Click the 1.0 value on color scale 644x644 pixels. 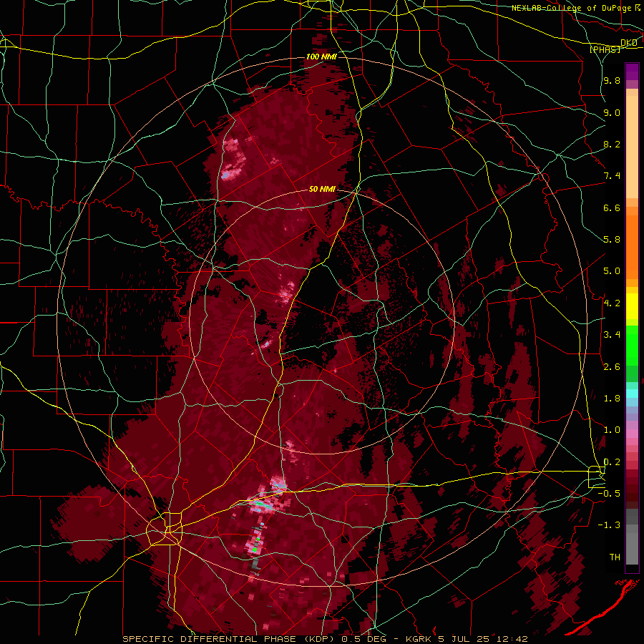tap(612, 430)
